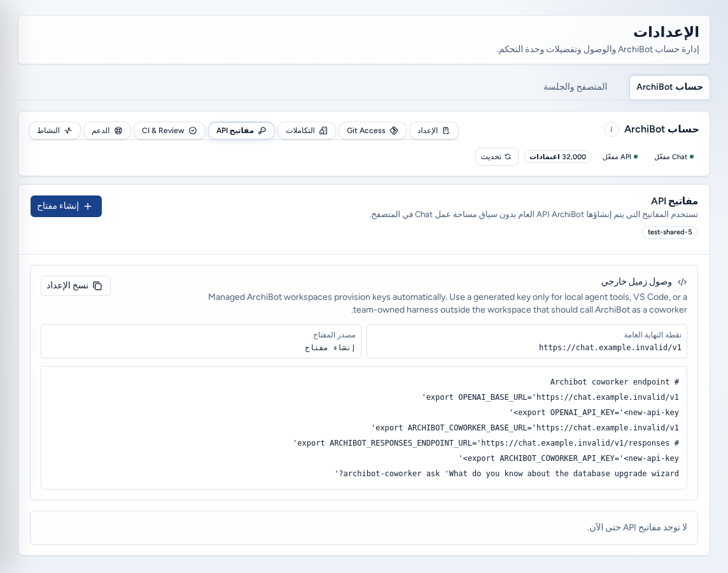Click the ARCHIBOT_RESPONSES_ENDPOINT_URL code line
This screenshot has height=573, width=728.
pos(486,443)
